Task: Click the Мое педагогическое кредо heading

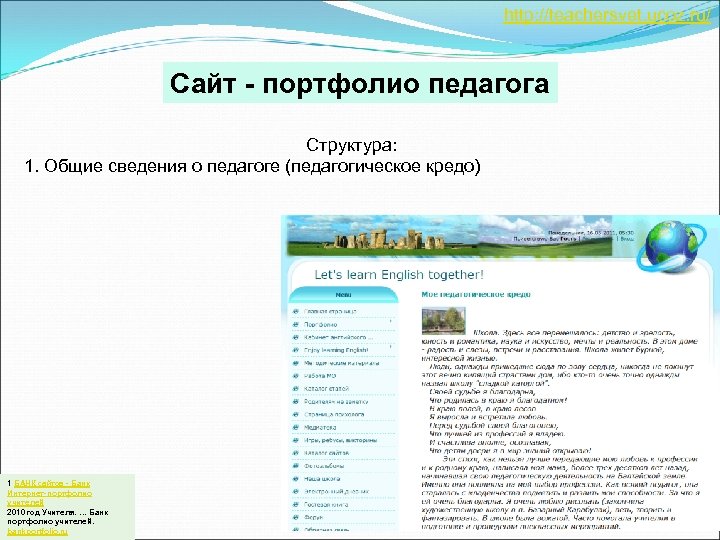Action: point(476,294)
